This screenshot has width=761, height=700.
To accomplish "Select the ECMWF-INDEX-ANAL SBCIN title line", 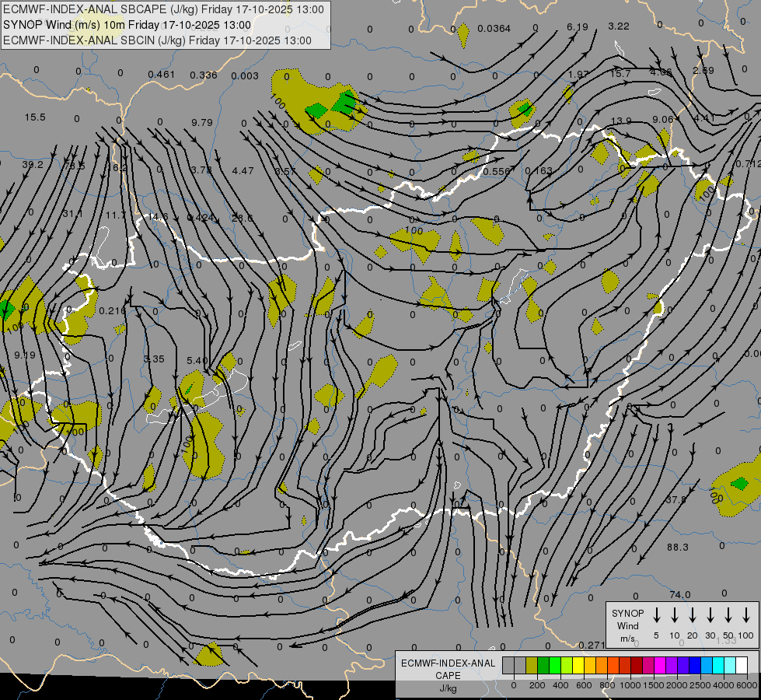I will pos(157,40).
